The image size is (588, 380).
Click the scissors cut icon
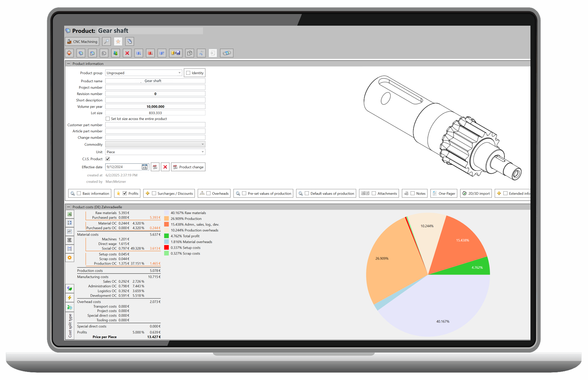(201, 53)
